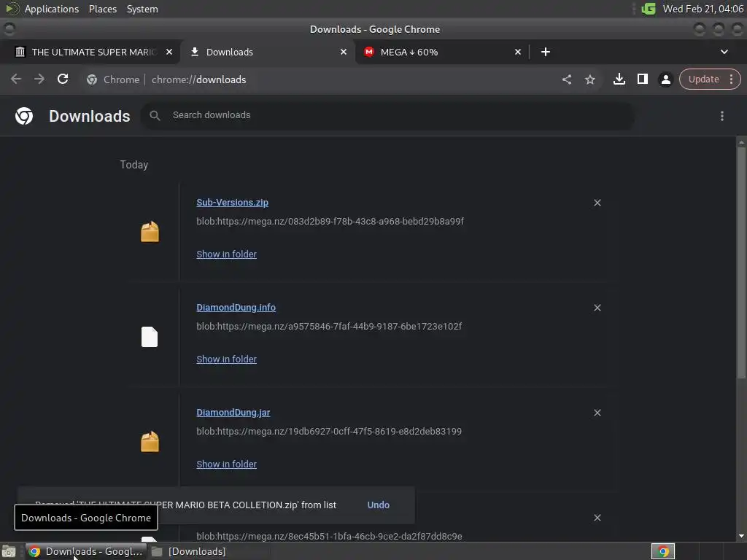Click the chrome://downloads address text
The width and height of the screenshot is (747, 560).
pos(198,79)
